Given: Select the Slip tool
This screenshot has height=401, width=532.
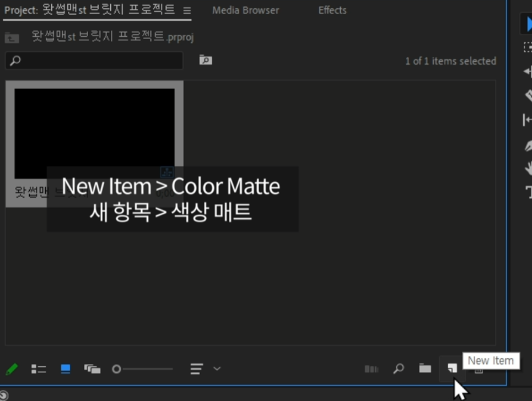Looking at the screenshot, I should pos(527,120).
